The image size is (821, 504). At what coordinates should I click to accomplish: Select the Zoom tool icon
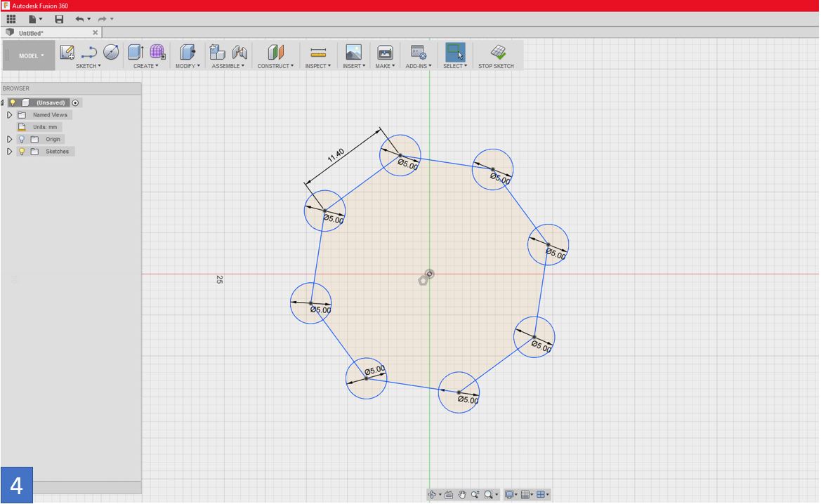tap(475, 494)
